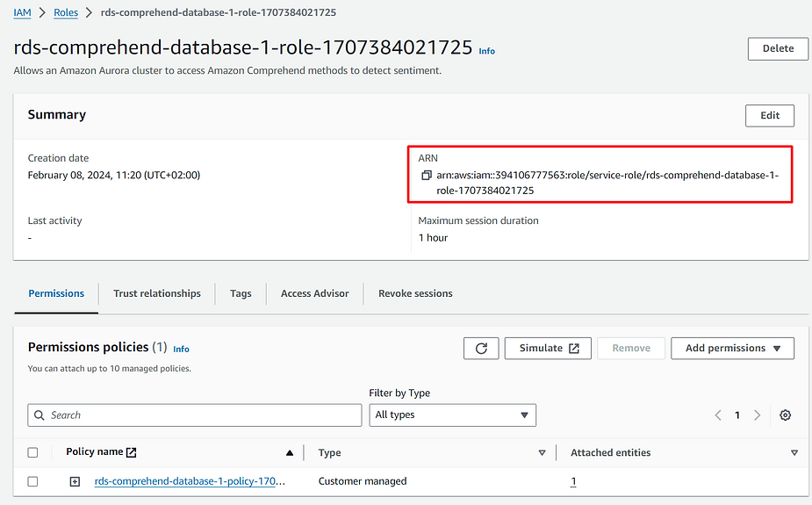Click the '1 hour' session duration value
The height and width of the screenshot is (505, 812).
pyautogui.click(x=433, y=238)
